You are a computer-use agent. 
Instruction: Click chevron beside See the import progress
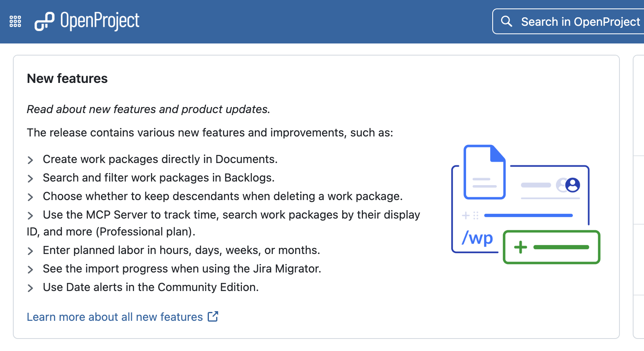click(x=30, y=270)
